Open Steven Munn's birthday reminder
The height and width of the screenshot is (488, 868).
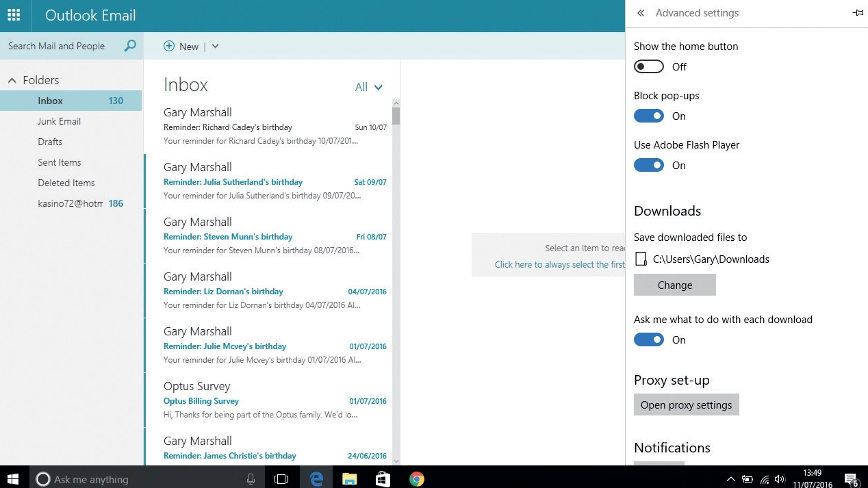(268, 236)
